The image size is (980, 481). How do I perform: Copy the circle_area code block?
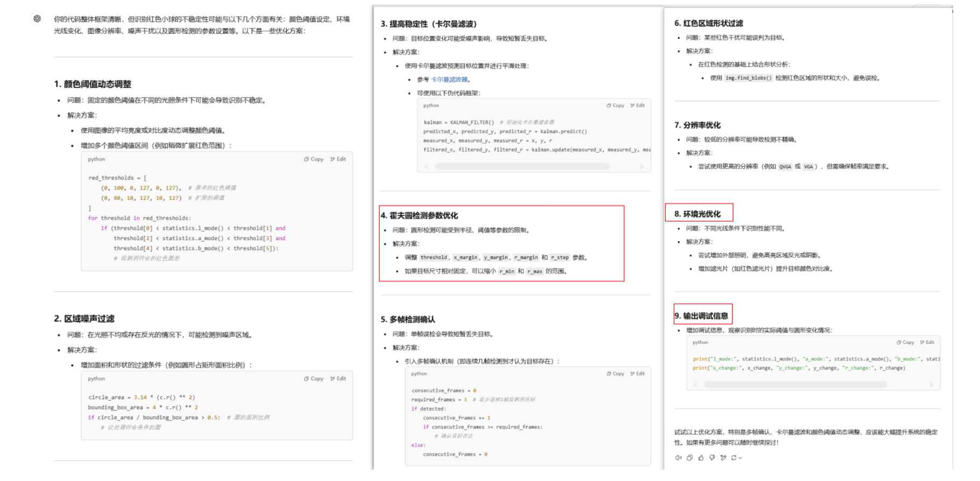314,378
